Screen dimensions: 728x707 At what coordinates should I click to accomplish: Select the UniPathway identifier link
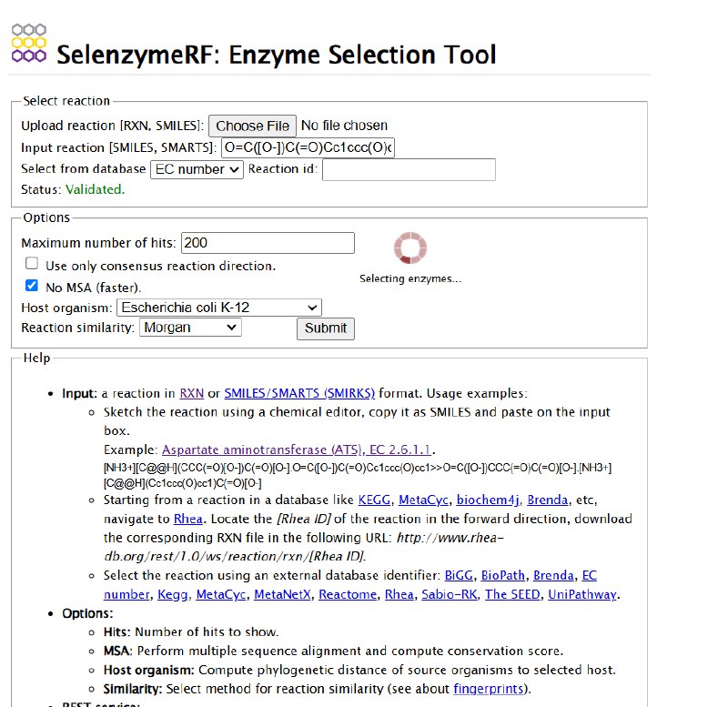[582, 595]
